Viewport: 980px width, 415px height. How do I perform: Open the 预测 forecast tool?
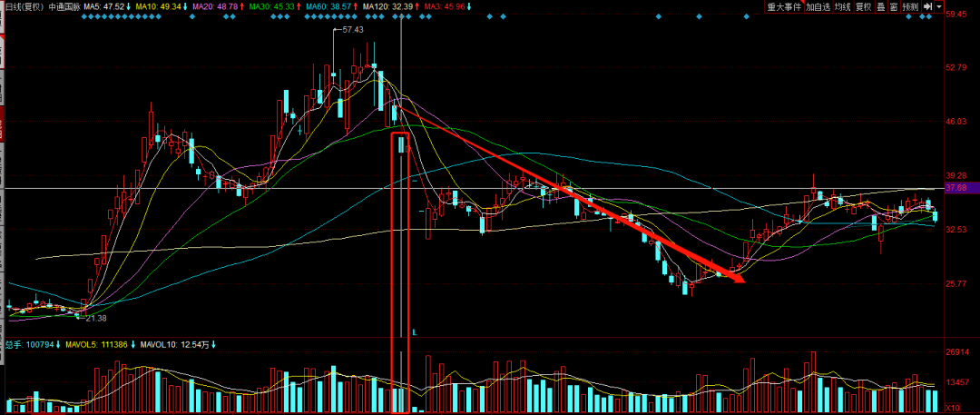(x=910, y=6)
